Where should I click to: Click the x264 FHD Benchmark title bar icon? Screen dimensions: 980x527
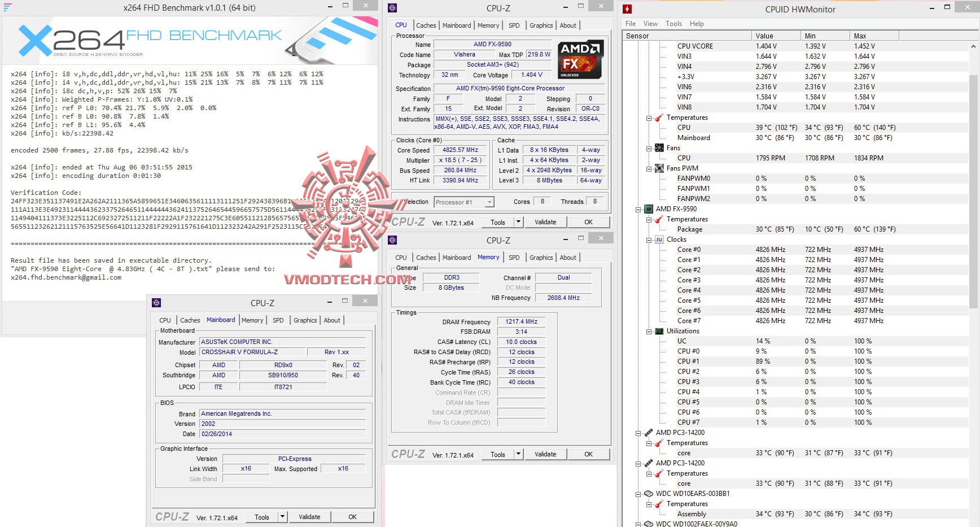pyautogui.click(x=7, y=7)
